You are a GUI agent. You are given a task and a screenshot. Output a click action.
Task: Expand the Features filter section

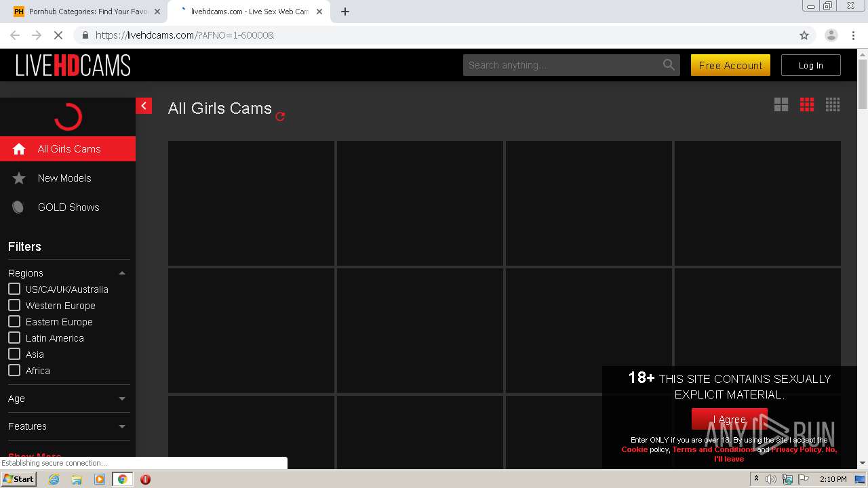(x=122, y=426)
